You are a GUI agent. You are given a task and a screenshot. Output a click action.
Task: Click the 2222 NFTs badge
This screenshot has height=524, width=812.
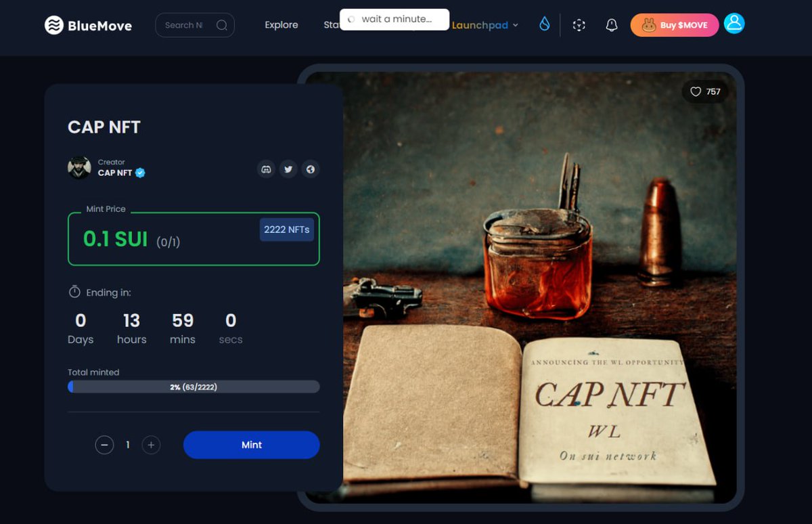287,230
